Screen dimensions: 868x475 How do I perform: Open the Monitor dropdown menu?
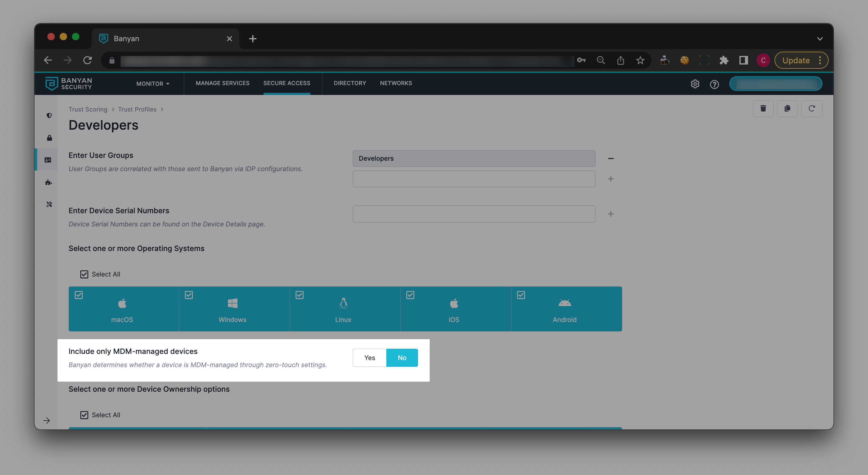pyautogui.click(x=153, y=84)
